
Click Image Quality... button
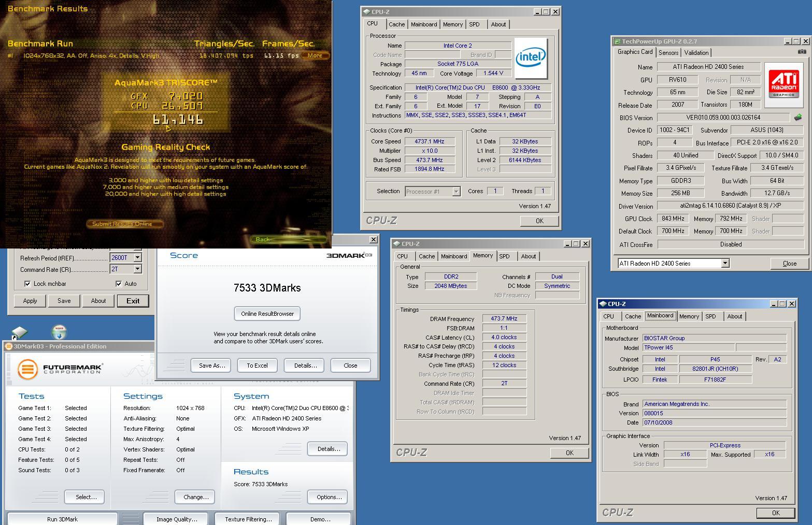coord(177,519)
